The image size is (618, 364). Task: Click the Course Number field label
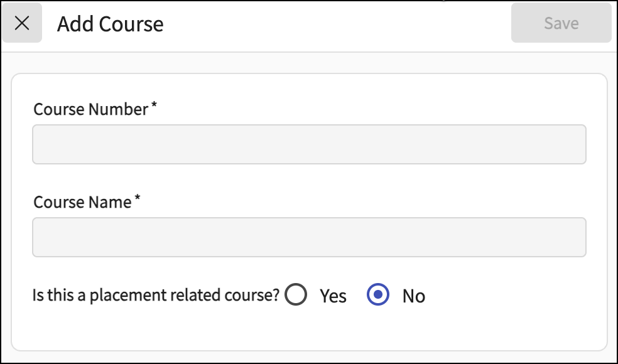[90, 109]
